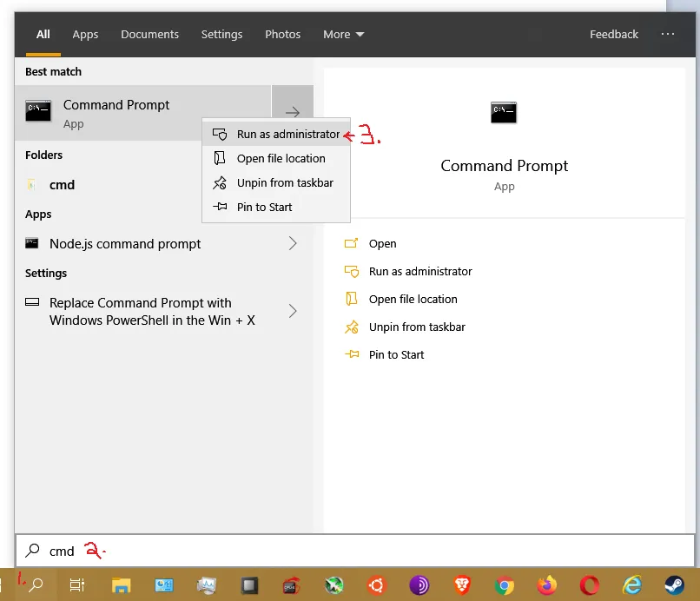Open Tor Browser from the taskbar

(419, 585)
